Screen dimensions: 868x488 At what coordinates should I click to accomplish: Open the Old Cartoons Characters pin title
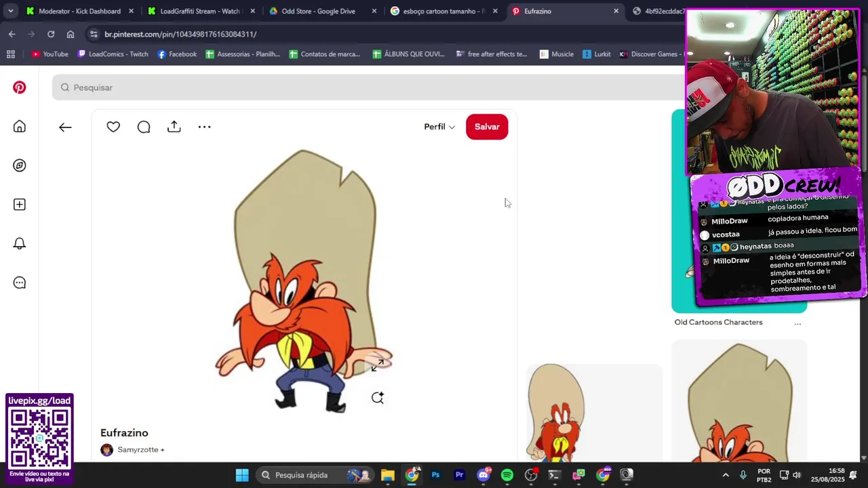(x=718, y=323)
